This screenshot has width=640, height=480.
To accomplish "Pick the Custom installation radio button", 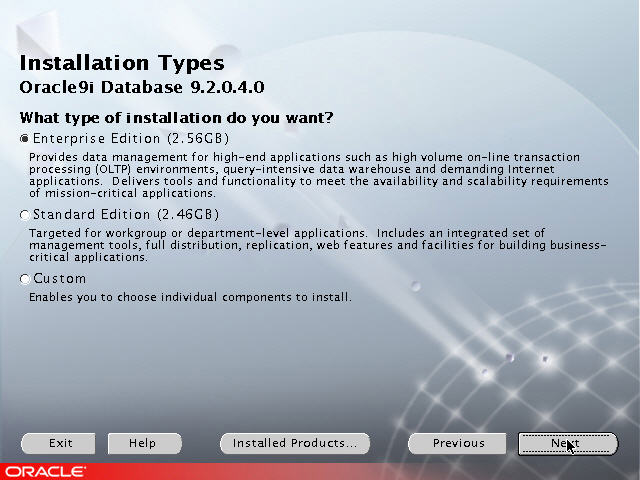I will point(24,279).
